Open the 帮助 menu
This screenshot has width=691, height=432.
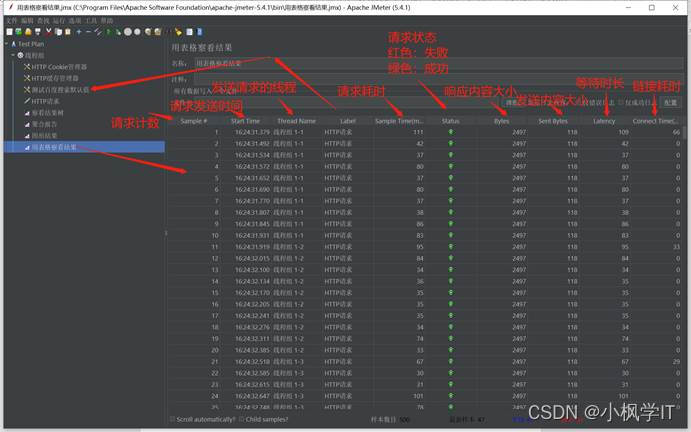107,21
